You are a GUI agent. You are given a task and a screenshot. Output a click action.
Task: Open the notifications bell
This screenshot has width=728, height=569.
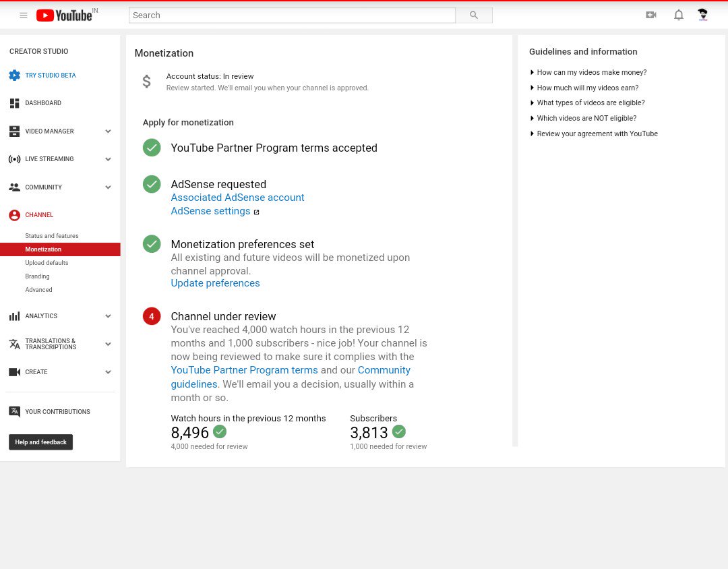point(678,15)
